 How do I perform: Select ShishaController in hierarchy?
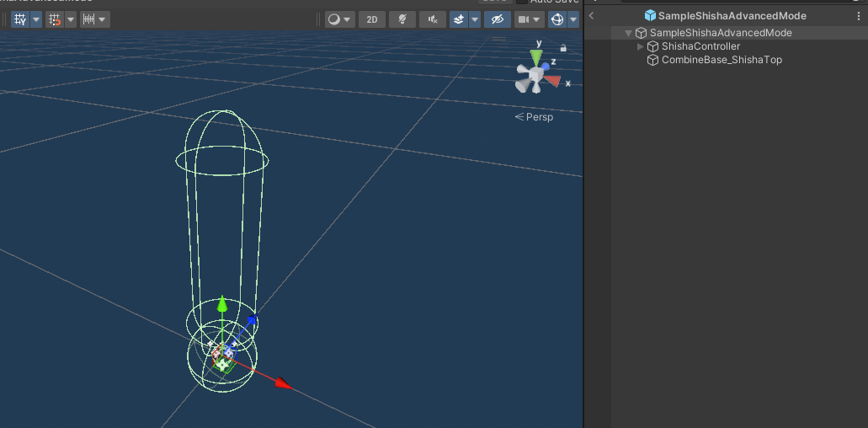click(x=700, y=46)
